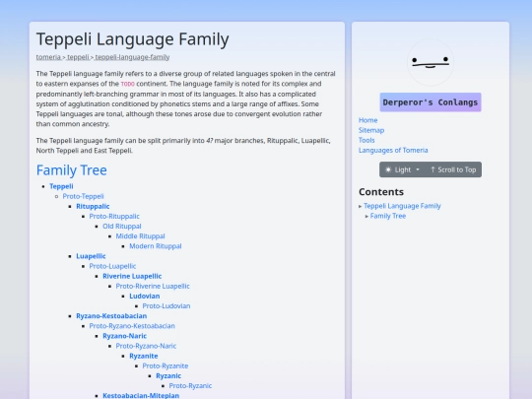
Task: Click the Derperor's Conlangs banner
Action: point(431,102)
